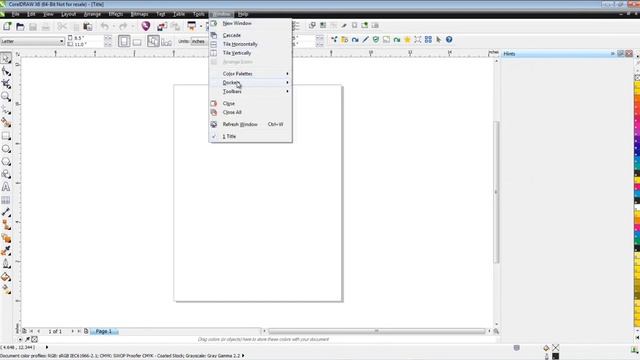Screen dimensions: 640x360
Task: Expand the status bar coordinates arrow
Action: point(47,347)
